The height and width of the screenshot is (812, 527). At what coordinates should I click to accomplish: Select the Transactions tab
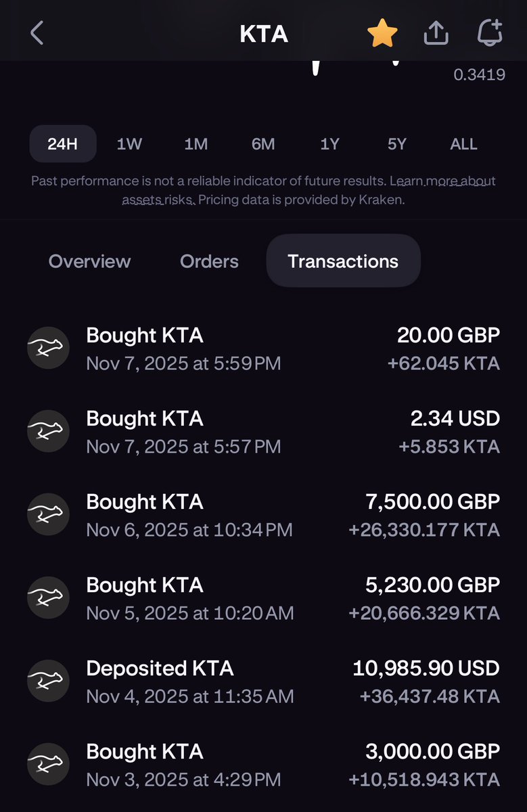click(343, 261)
